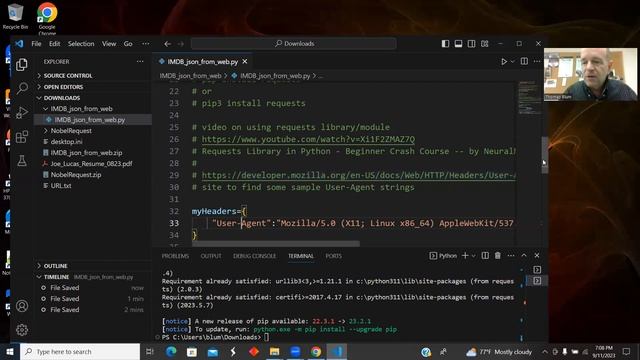Screen dimensions: 640x360
Task: Open the Manage gear icon
Action: point(22,329)
